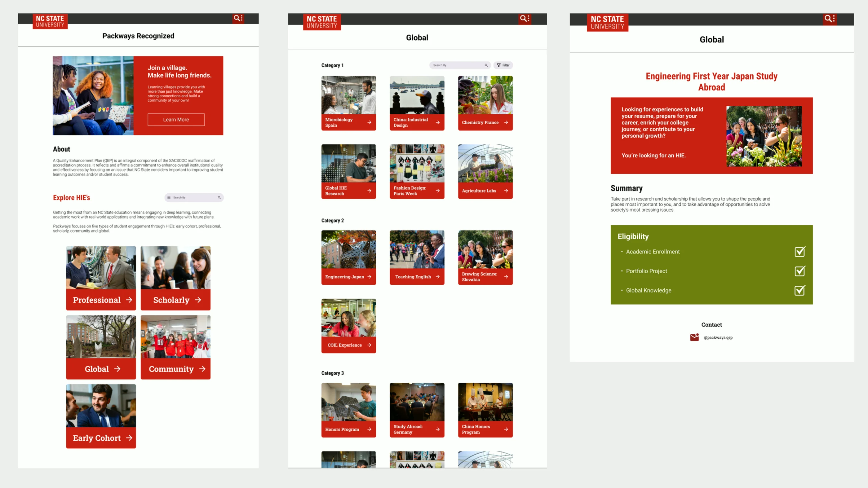This screenshot has height=488, width=868.
Task: Click the mail envelope icon under Contact
Action: (x=694, y=337)
